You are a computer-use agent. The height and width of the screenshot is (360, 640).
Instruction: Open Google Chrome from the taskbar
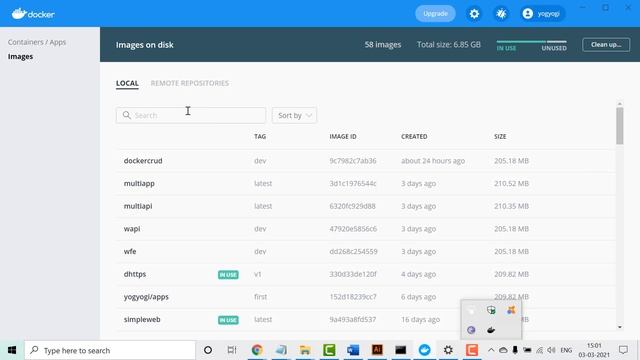pos(257,350)
